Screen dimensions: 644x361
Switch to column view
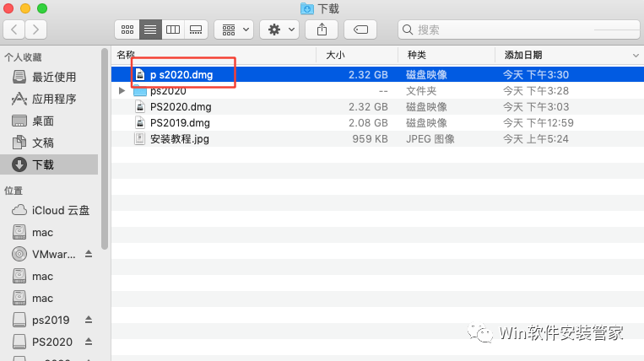pos(173,30)
